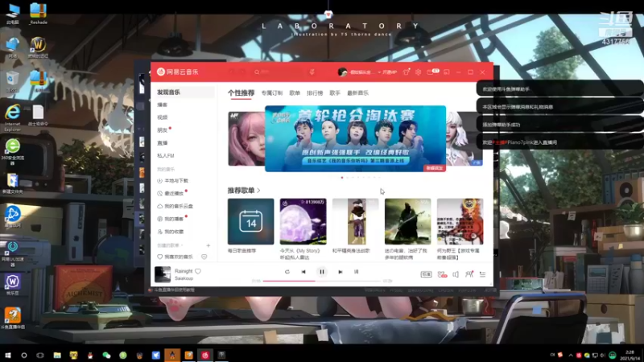Click the heartbeat mode icon beside 我喜欢的音乐
Screen dimensions: 644x362
click(204, 257)
